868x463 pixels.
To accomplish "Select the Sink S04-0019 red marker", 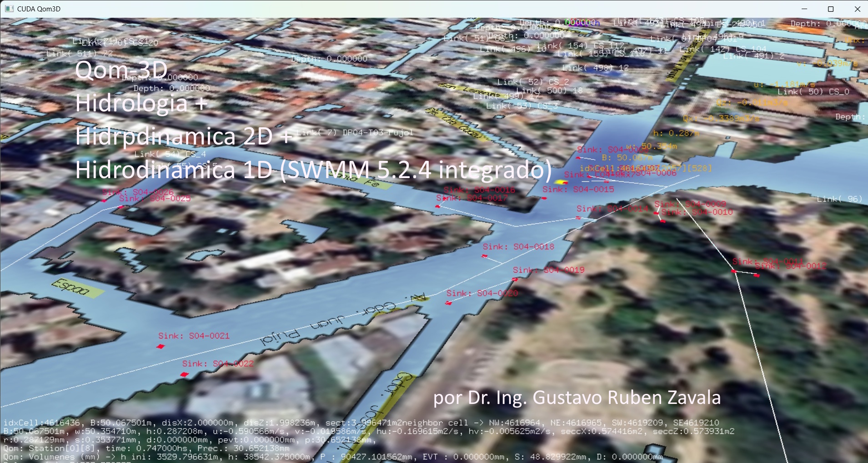I will (x=515, y=279).
